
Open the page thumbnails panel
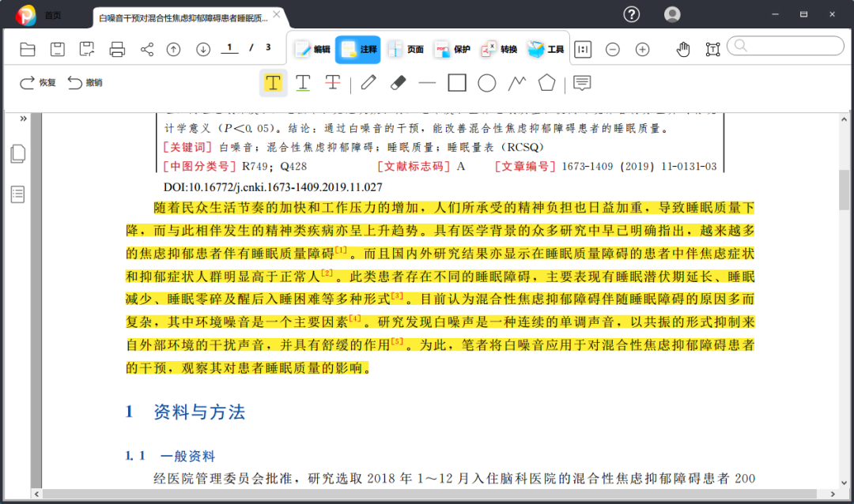[x=18, y=154]
